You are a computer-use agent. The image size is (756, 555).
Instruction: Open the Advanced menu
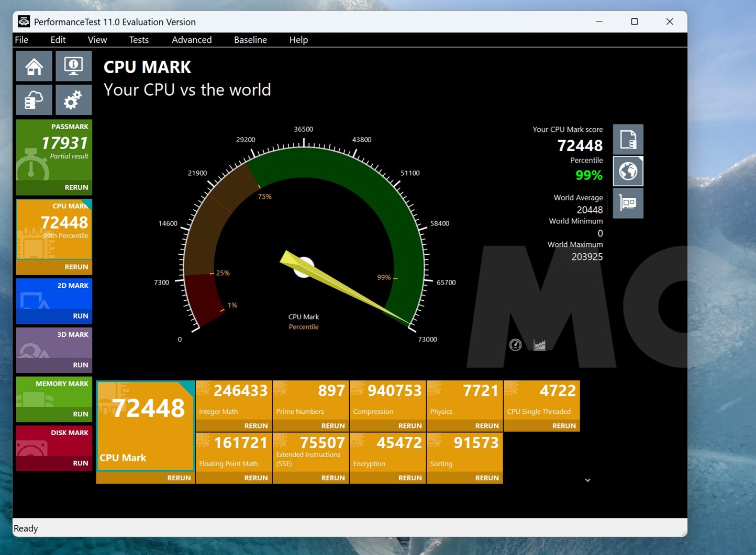[192, 40]
